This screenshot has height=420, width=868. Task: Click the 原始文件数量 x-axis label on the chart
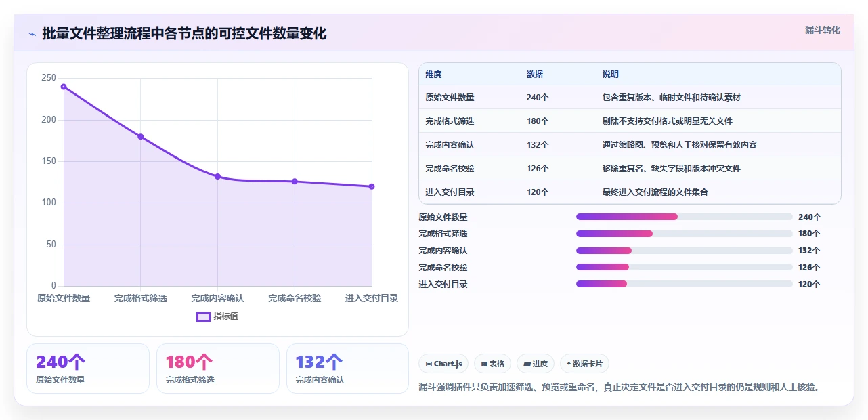[64, 298]
